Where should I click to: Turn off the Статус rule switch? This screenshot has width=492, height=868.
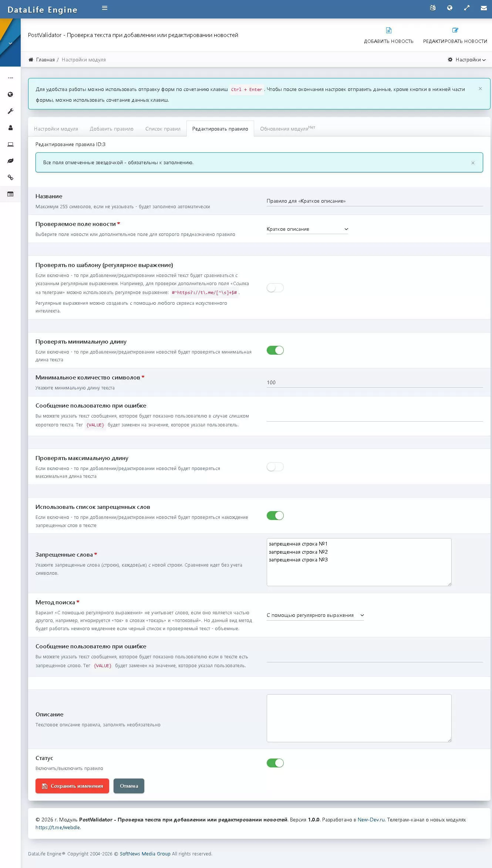coord(275,763)
